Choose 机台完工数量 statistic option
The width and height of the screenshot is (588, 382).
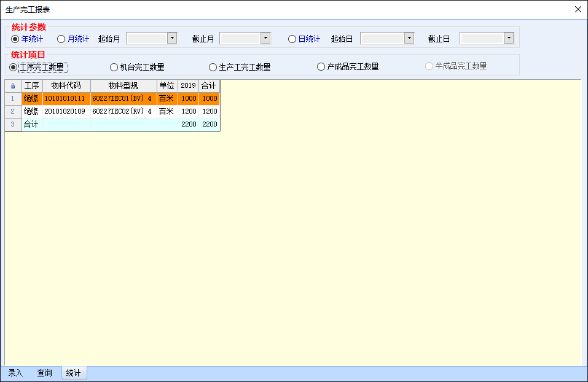[114, 67]
